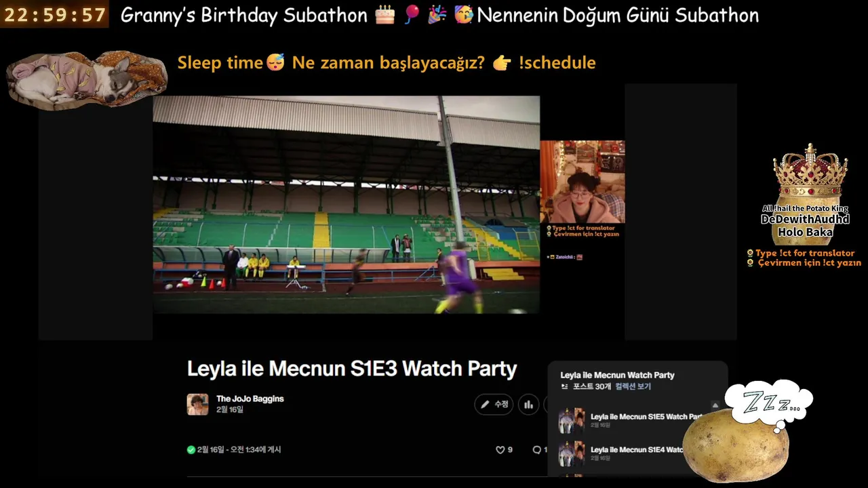
Task: Open the post statistics bar-chart icon
Action: pyautogui.click(x=528, y=405)
